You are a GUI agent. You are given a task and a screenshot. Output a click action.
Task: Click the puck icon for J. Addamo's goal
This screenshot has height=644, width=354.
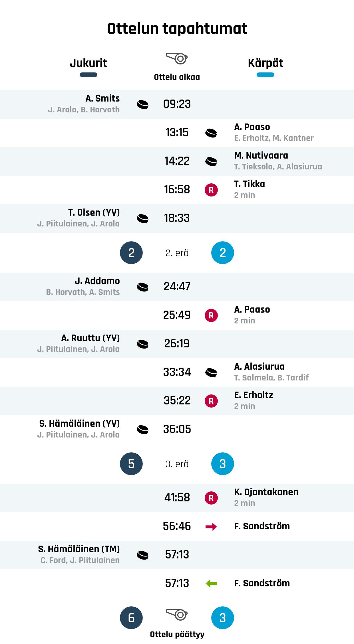142,287
